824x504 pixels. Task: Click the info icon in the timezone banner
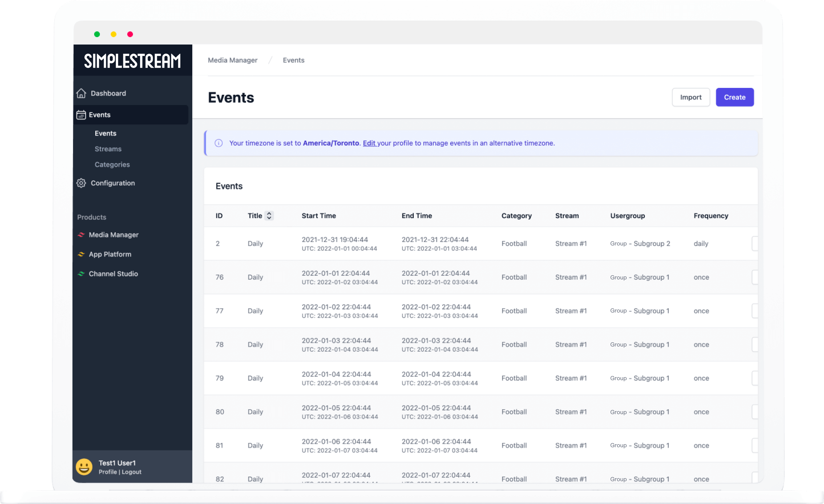click(x=218, y=143)
